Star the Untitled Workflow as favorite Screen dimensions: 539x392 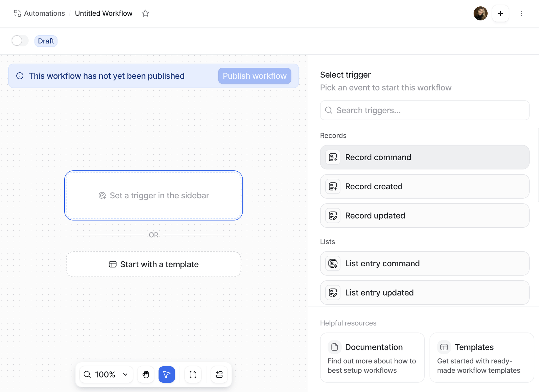(x=145, y=13)
